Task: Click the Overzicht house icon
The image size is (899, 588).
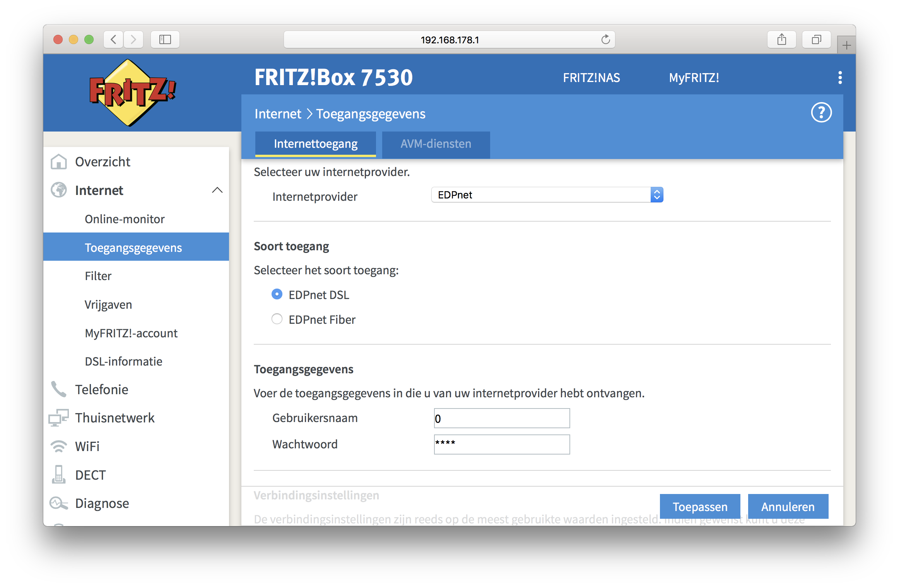Action: pos(59,162)
